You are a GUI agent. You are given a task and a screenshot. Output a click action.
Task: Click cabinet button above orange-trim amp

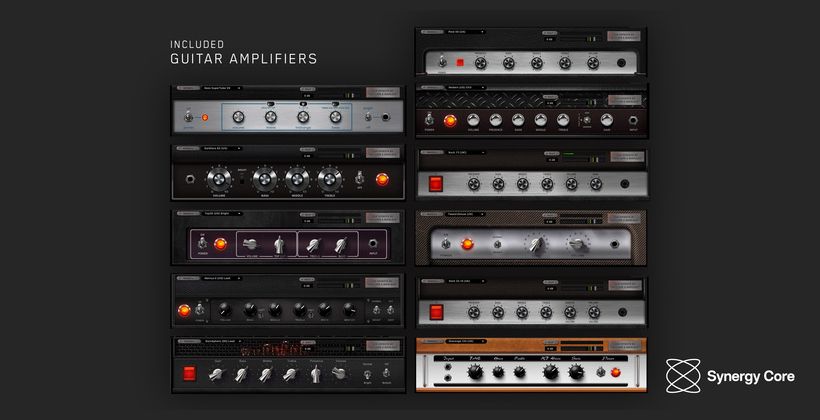pyautogui.click(x=624, y=345)
